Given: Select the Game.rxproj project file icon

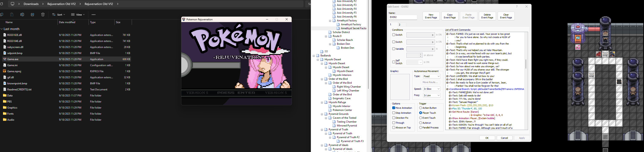Looking at the screenshot, I should click(5, 71).
